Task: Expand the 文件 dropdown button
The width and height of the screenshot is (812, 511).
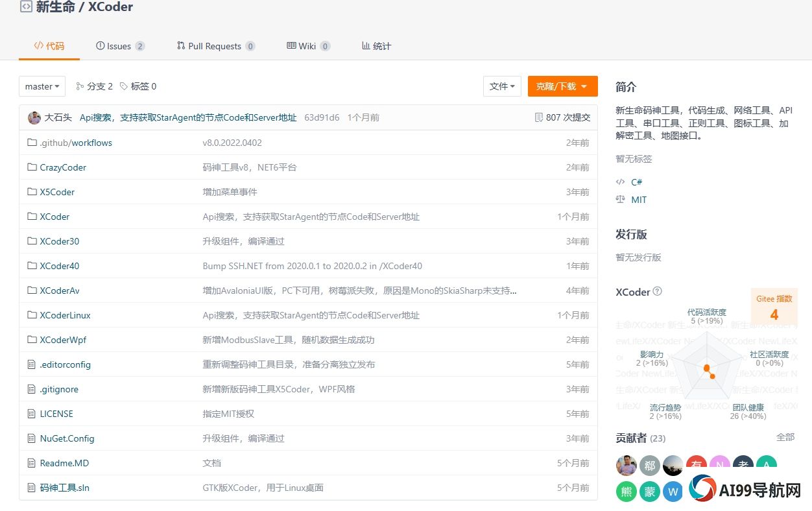Action: [x=502, y=86]
